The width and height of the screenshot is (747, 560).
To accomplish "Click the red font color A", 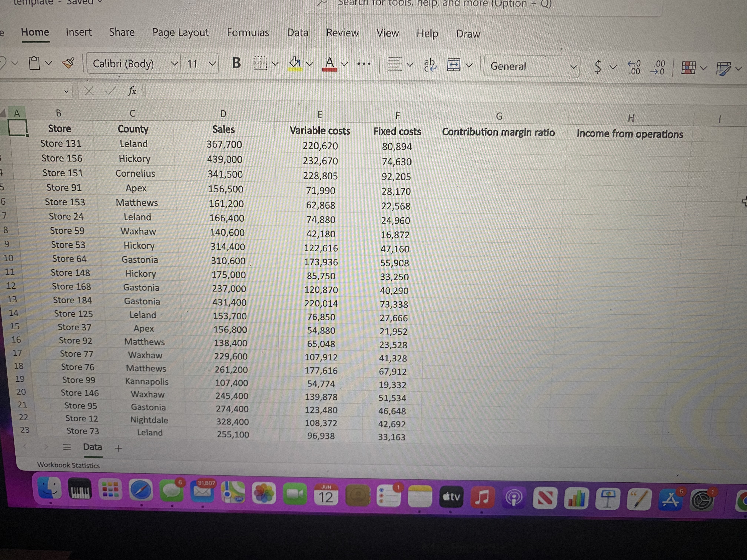I will [x=330, y=64].
